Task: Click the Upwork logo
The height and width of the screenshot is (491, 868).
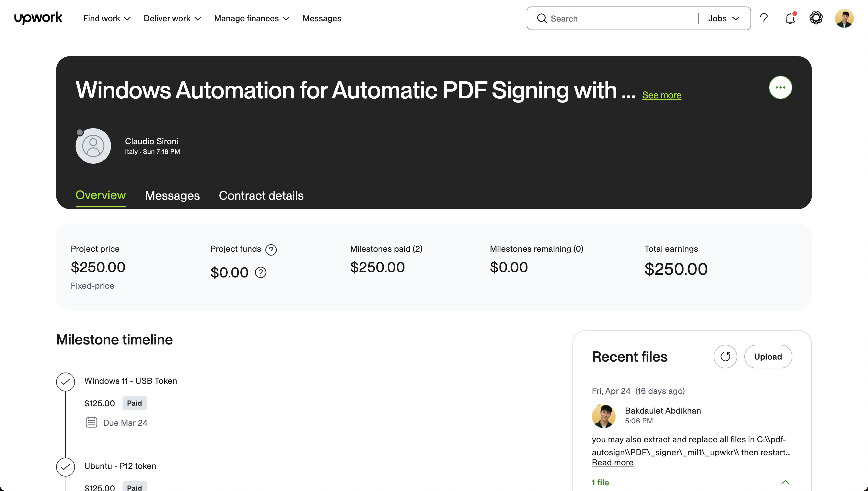Action: click(x=38, y=18)
